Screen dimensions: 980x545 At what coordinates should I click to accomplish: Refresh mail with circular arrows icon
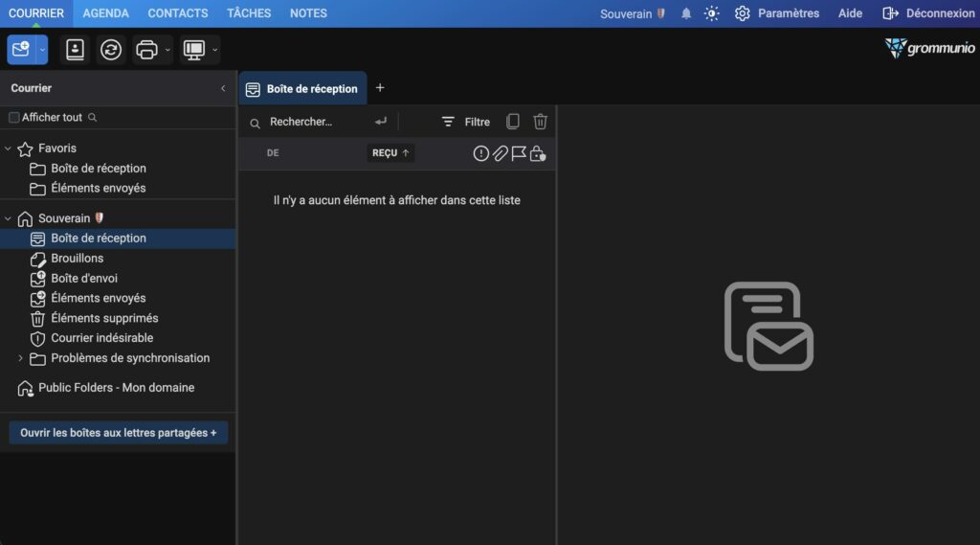[x=111, y=50]
